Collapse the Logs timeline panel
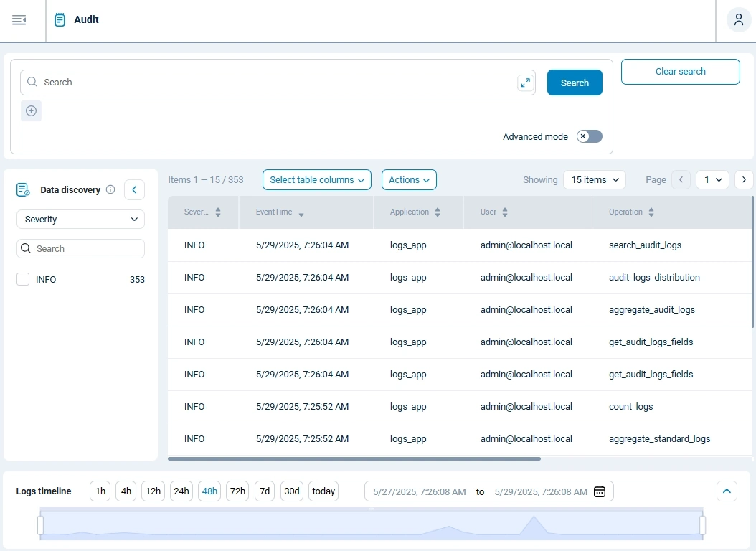 [x=727, y=491]
